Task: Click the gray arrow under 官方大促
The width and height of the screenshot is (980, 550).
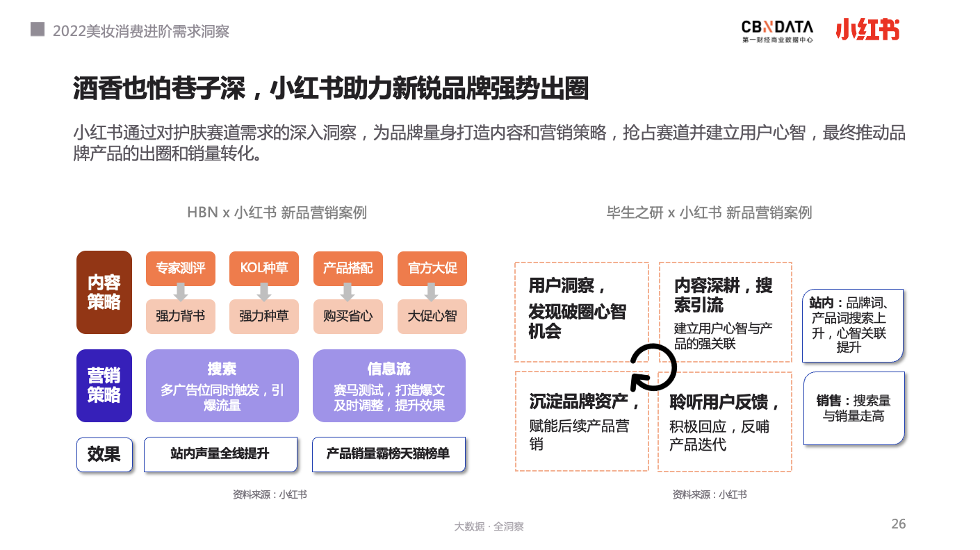Action: point(432,292)
